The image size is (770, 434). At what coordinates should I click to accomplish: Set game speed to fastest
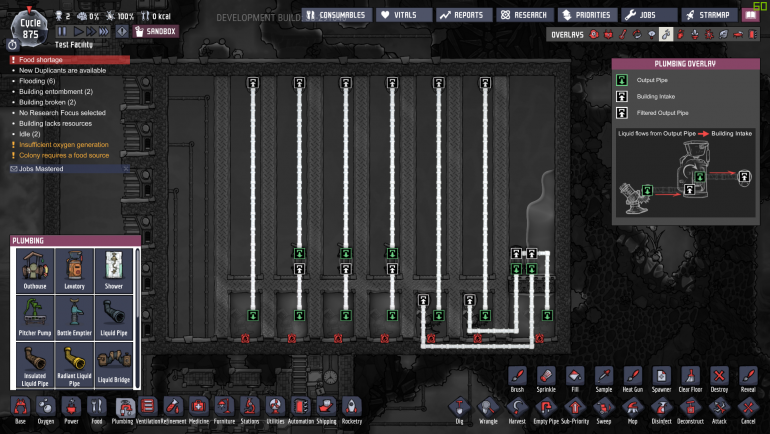pyautogui.click(x=104, y=31)
